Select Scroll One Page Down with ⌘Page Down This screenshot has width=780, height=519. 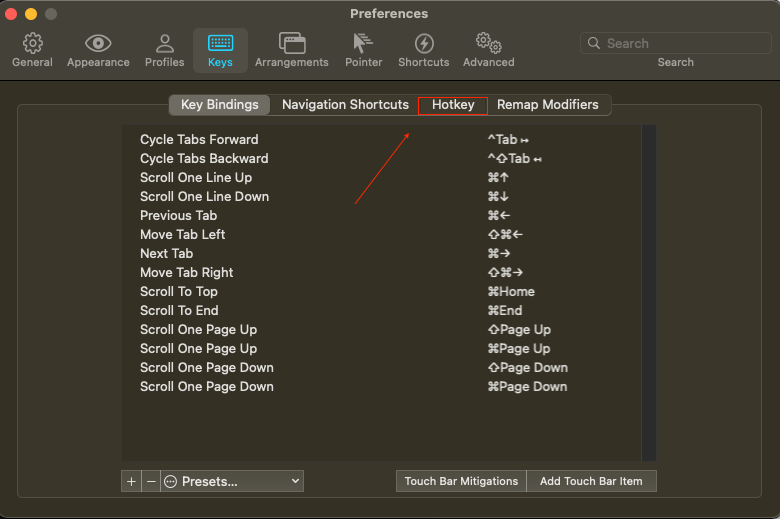(382, 386)
